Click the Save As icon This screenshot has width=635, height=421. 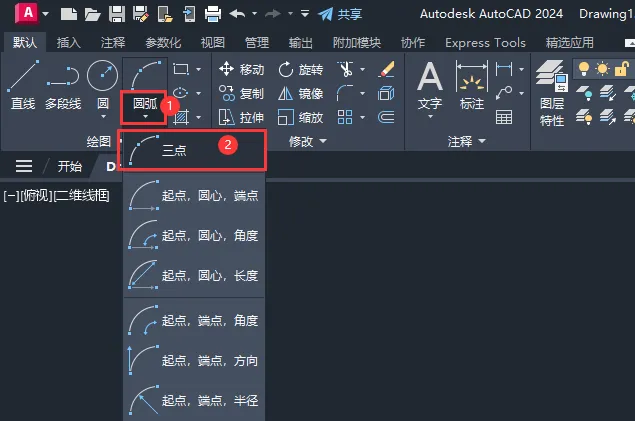[x=141, y=14]
